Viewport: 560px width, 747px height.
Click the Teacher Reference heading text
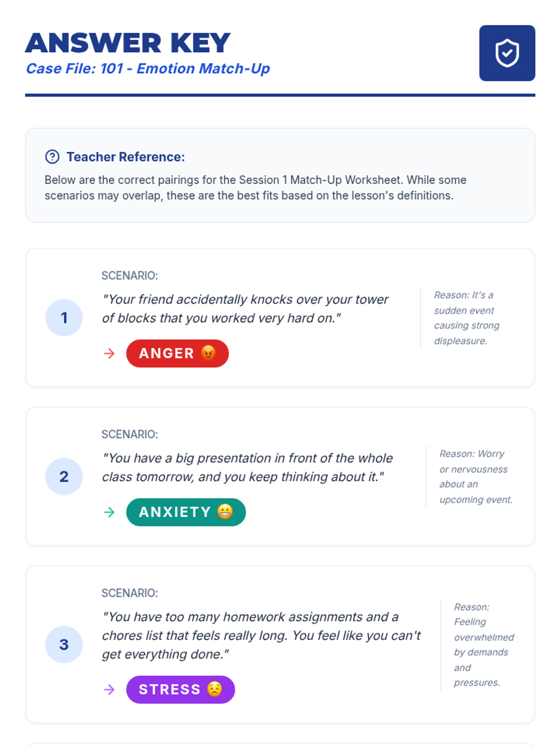click(x=126, y=157)
